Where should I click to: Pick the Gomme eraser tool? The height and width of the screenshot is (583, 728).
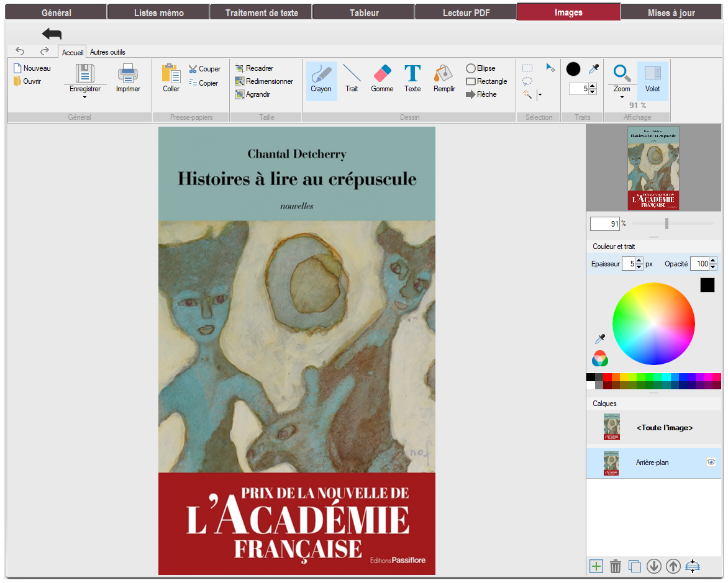pyautogui.click(x=382, y=79)
